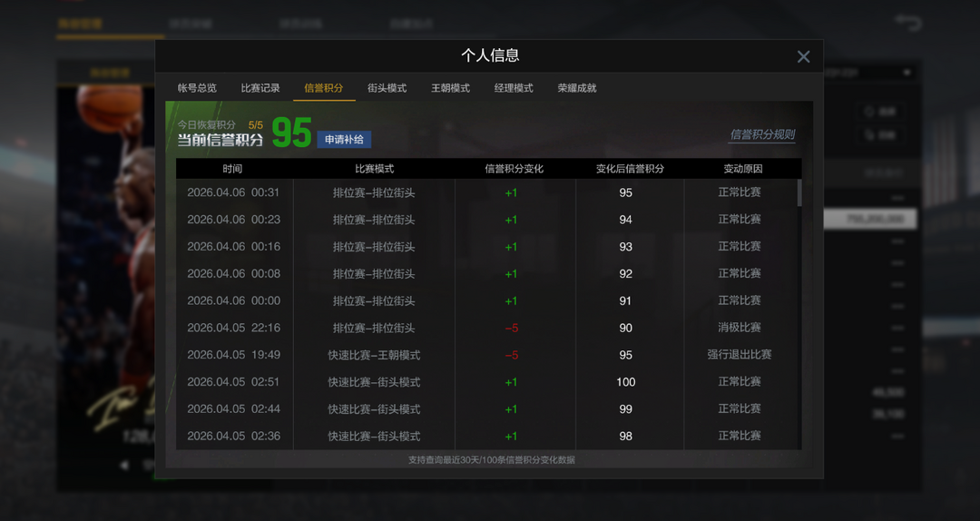Close the 个人信息 dialog
The image size is (980, 521).
[803, 57]
